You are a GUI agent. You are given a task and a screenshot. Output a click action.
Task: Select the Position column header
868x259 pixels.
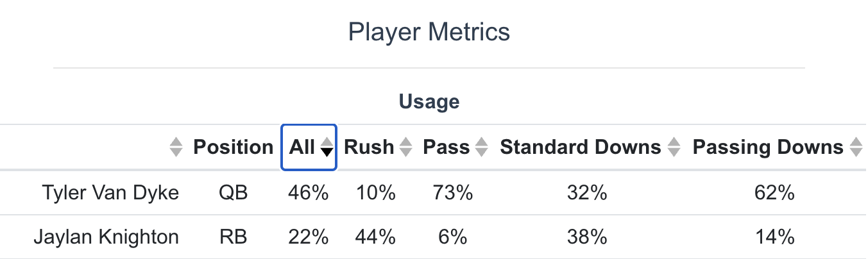234,147
